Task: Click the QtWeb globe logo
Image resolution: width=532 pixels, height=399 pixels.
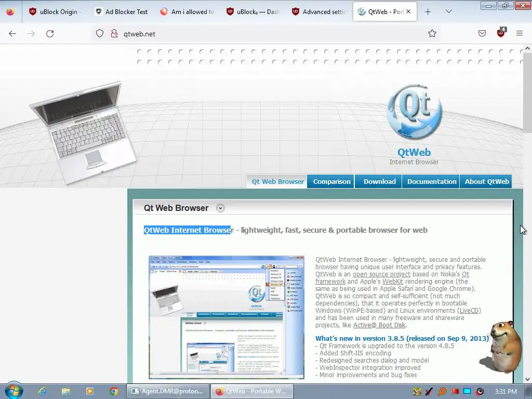Action: click(414, 112)
